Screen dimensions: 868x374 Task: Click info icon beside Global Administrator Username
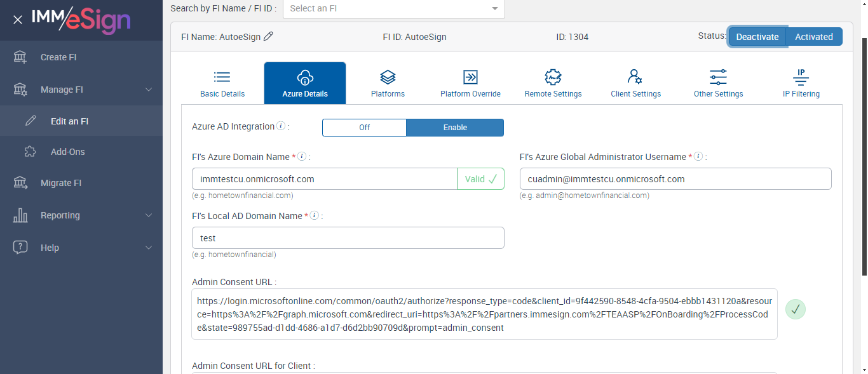(698, 156)
